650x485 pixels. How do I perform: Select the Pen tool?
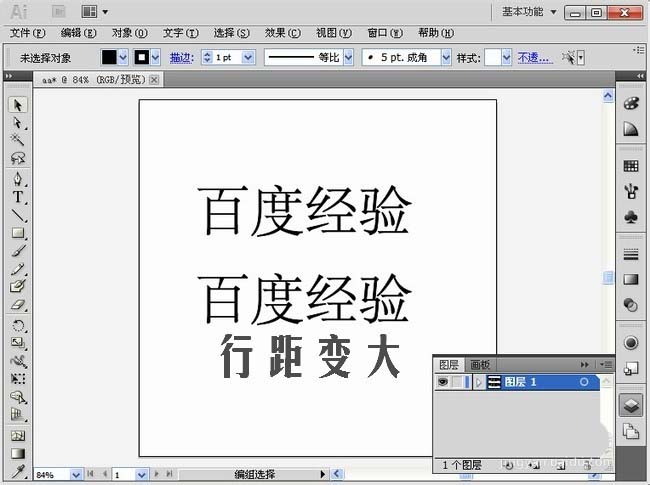[x=17, y=179]
